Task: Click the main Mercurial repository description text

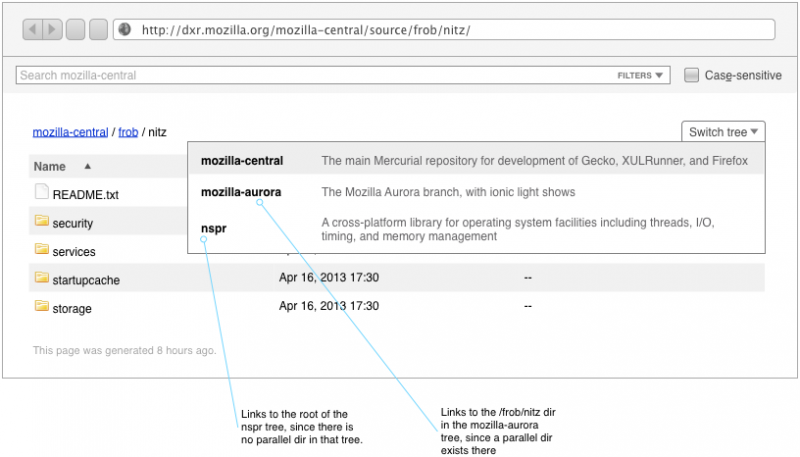Action: coord(534,161)
